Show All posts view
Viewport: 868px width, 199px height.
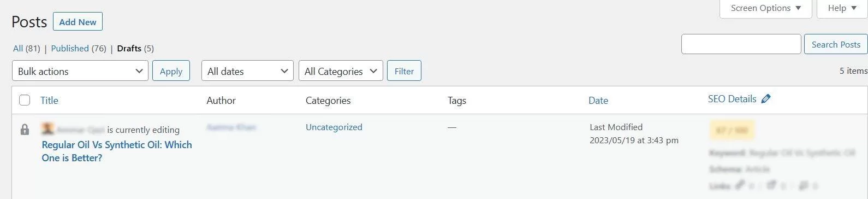pos(18,48)
